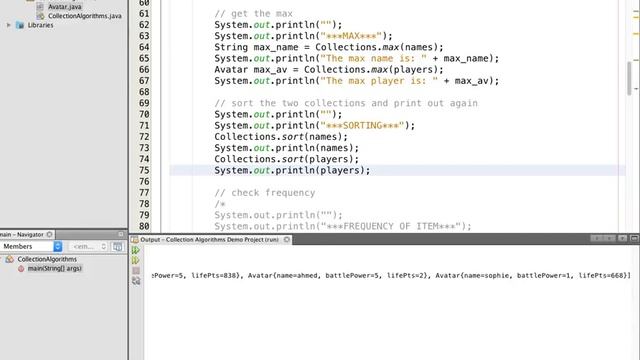Click line number 75 in the gutter

144,171
